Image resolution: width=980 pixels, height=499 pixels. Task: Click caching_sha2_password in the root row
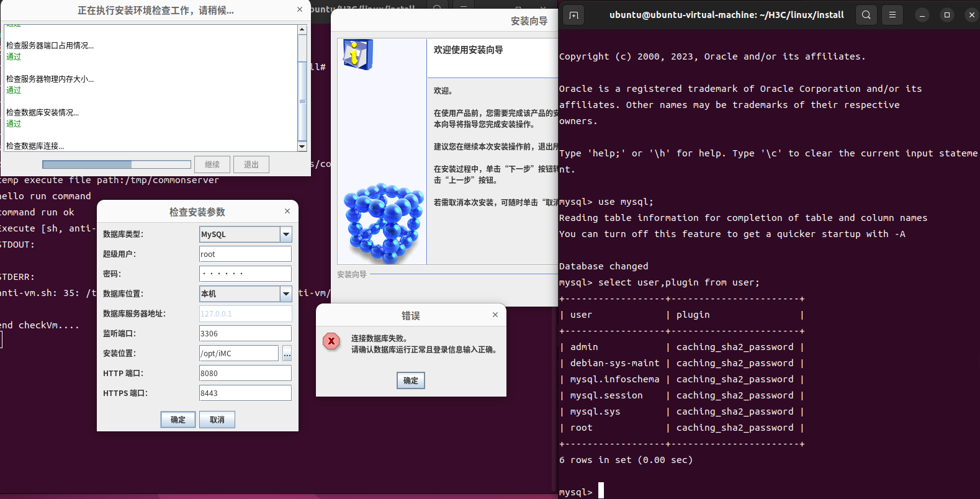coord(735,428)
